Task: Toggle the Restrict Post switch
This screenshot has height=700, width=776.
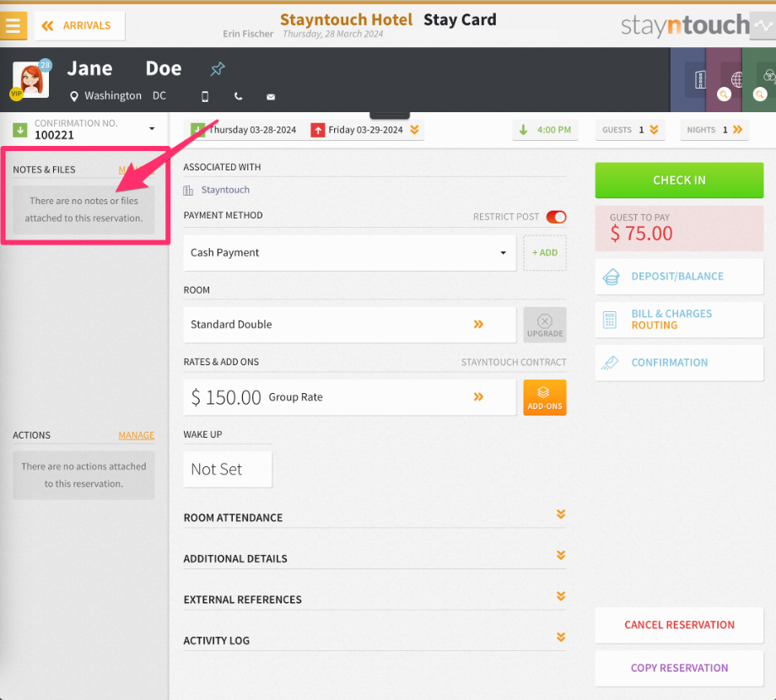Action: 556,217
